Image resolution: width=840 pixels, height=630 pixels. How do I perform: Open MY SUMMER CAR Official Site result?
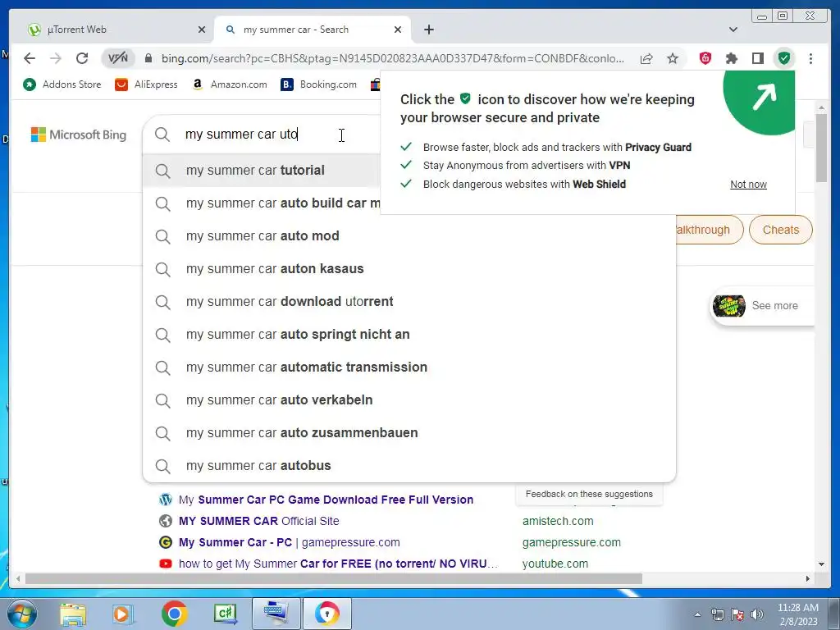coord(258,521)
